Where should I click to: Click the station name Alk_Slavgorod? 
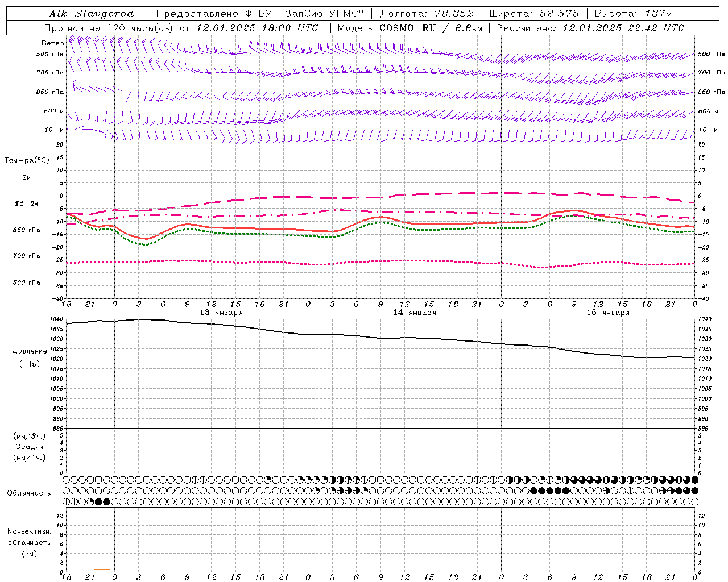(92, 14)
